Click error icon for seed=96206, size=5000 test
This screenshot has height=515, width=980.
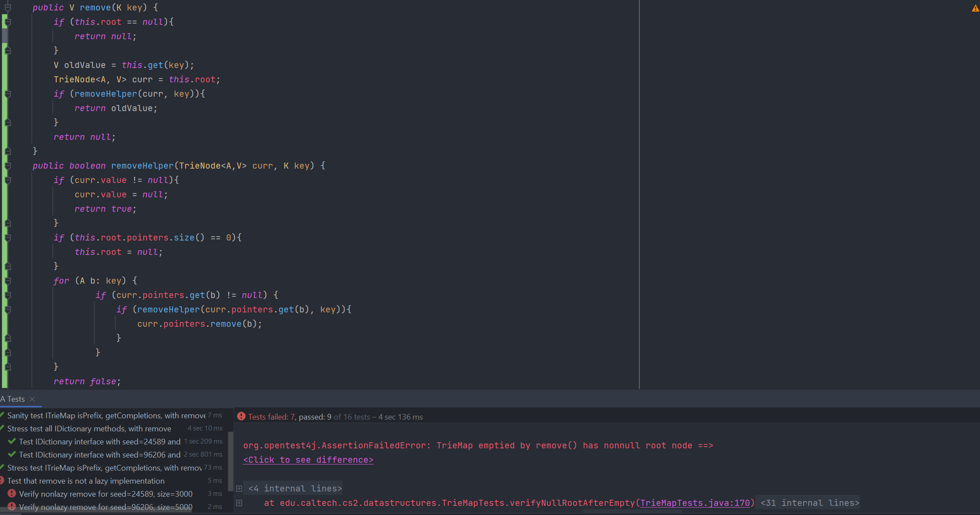(x=12, y=507)
